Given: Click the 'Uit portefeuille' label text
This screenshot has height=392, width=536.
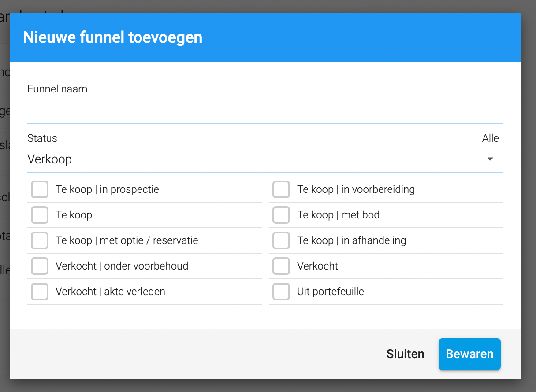Looking at the screenshot, I should (x=331, y=292).
